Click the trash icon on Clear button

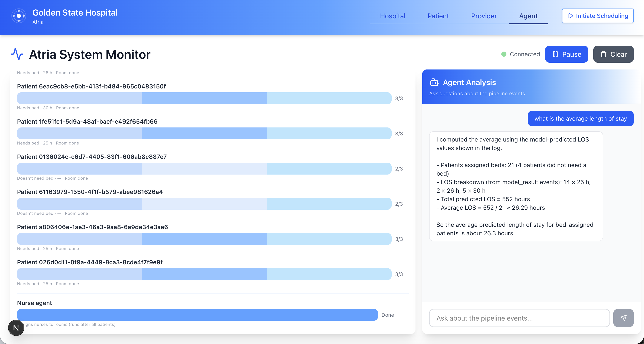click(603, 54)
